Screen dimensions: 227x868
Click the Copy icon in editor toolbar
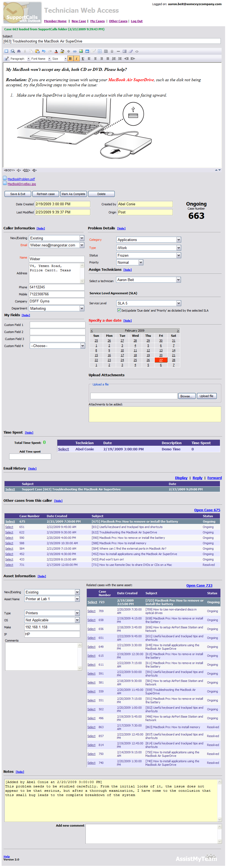point(31,51)
